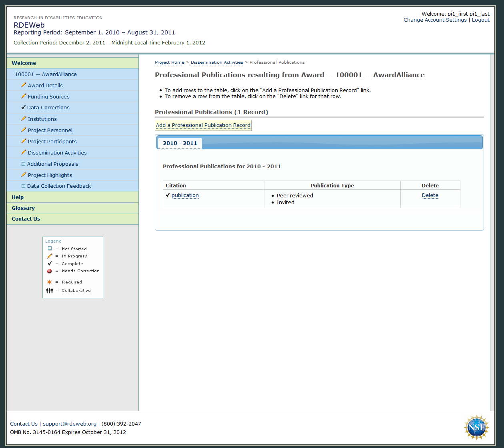
Task: Click the pencil icon beside Institutions
Action: click(x=24, y=119)
